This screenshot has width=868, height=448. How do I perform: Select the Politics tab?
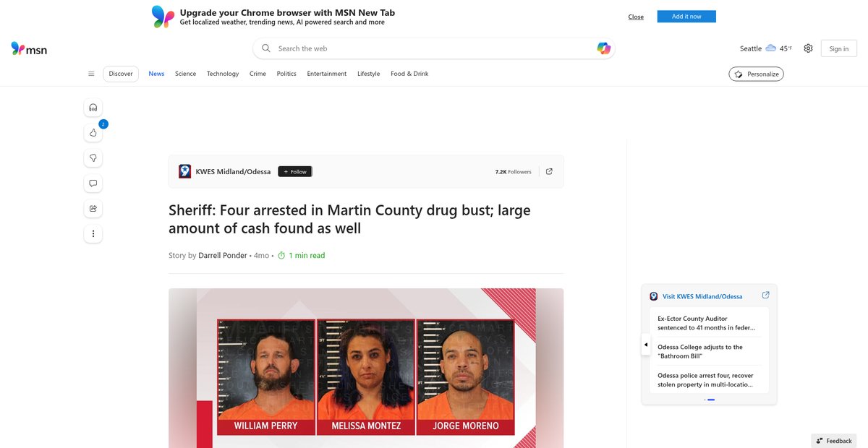click(286, 74)
